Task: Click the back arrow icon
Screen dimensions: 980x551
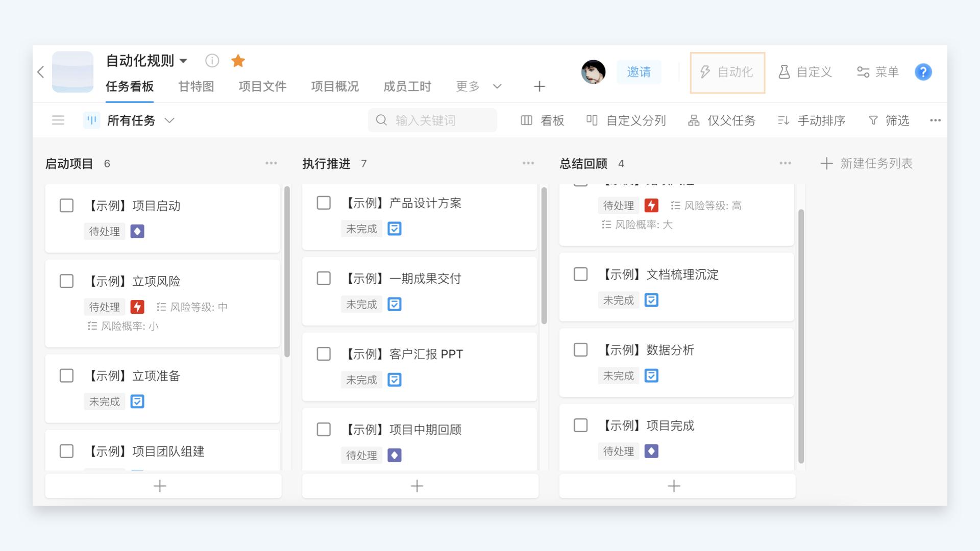Action: point(41,72)
